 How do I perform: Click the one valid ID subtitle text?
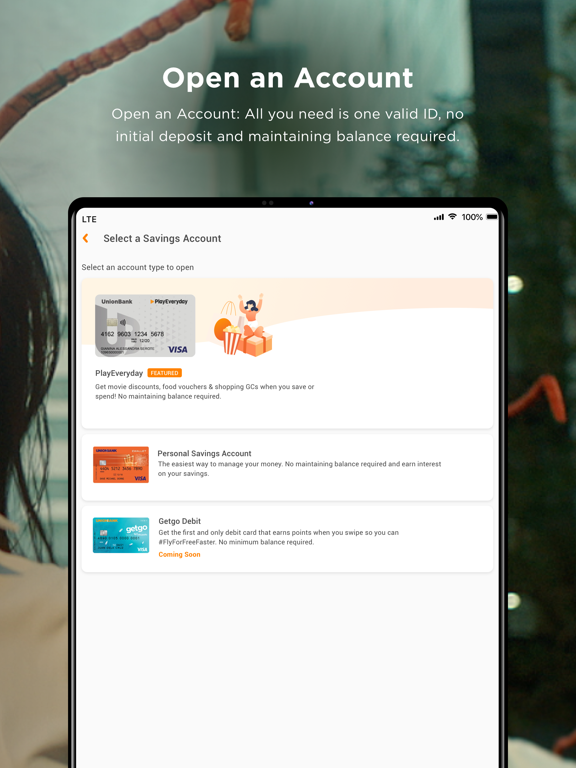288,125
